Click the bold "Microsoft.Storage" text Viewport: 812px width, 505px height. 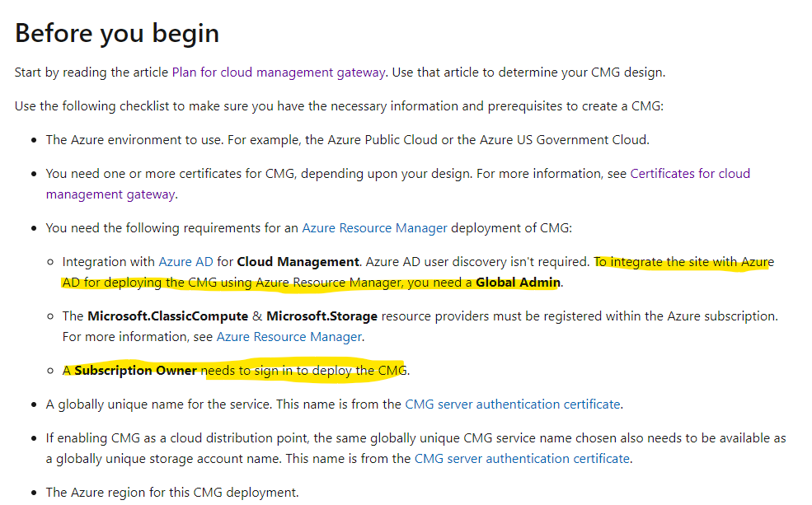click(x=323, y=316)
